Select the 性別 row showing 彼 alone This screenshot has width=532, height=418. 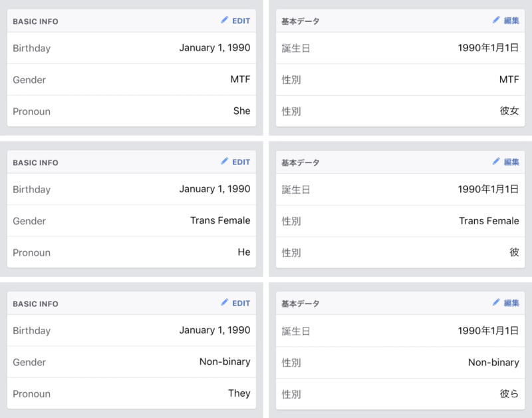pyautogui.click(x=400, y=252)
